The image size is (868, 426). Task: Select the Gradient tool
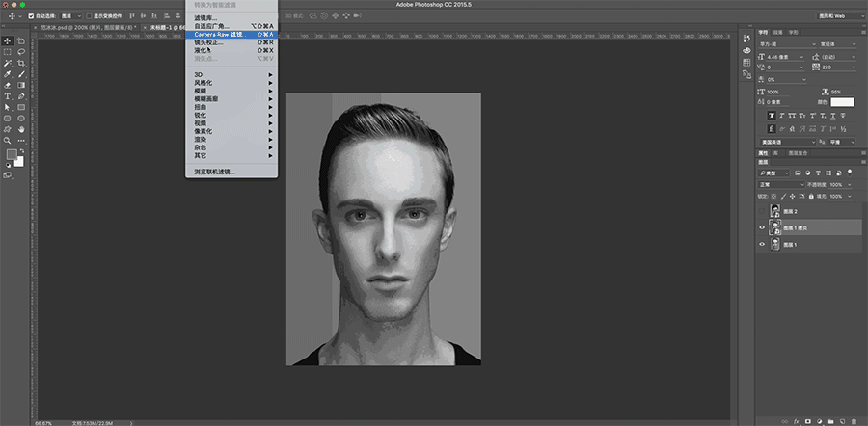click(x=21, y=85)
